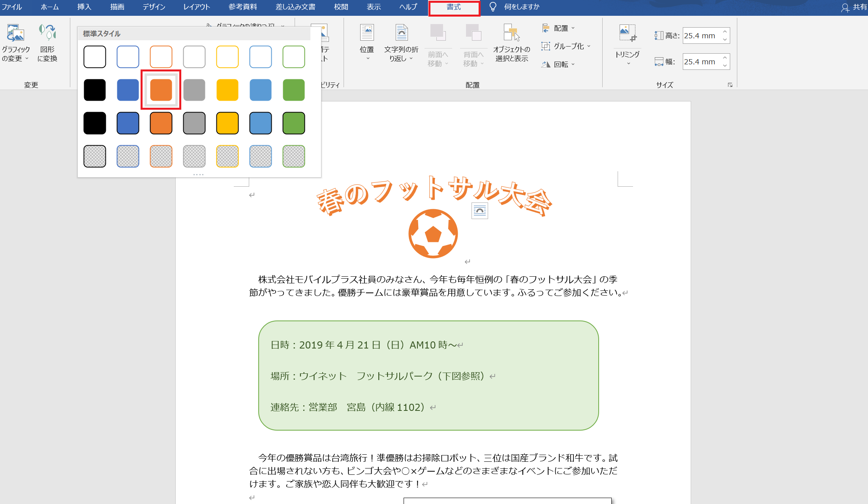Open the サイズ (Size) dialog launcher
The image size is (868, 504).
[x=730, y=85]
